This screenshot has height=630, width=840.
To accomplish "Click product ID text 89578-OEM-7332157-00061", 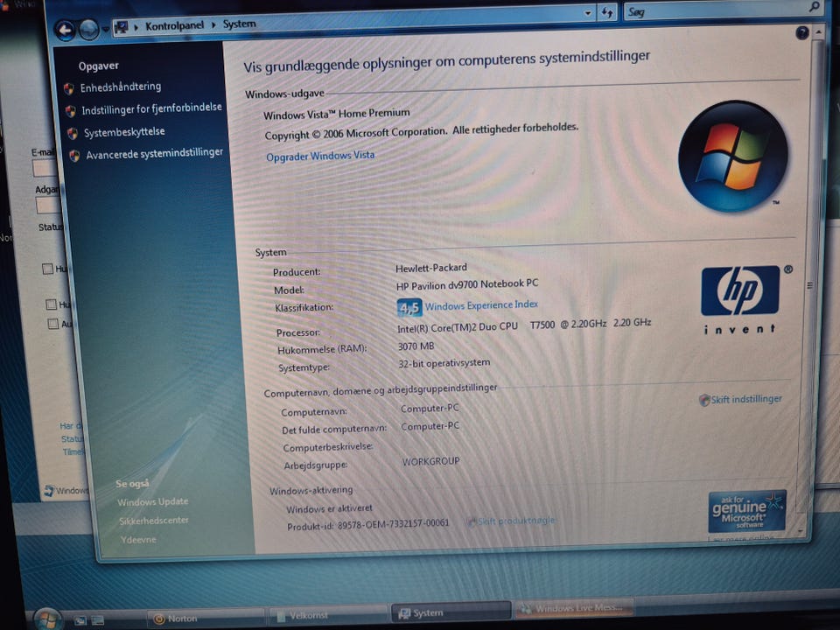I will (x=393, y=524).
